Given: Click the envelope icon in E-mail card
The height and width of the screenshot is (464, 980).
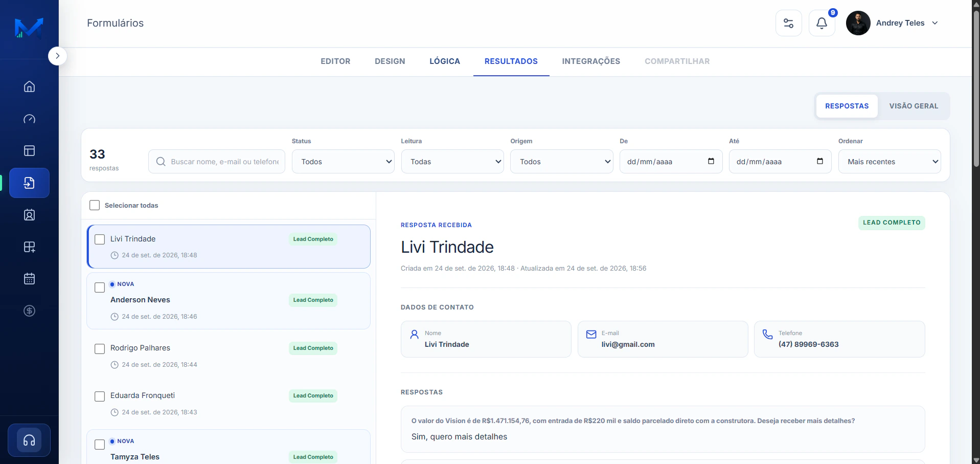Looking at the screenshot, I should click(x=591, y=335).
